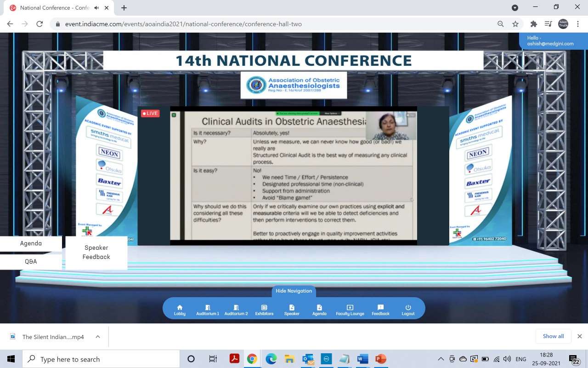Reload the conference page
588x368 pixels.
(40, 24)
